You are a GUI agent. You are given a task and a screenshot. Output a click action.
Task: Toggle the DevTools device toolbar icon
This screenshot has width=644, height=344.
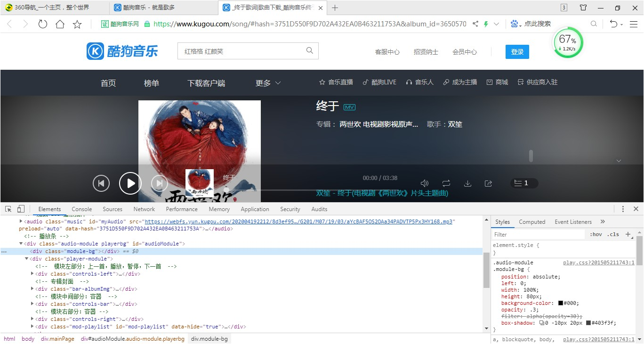(21, 209)
